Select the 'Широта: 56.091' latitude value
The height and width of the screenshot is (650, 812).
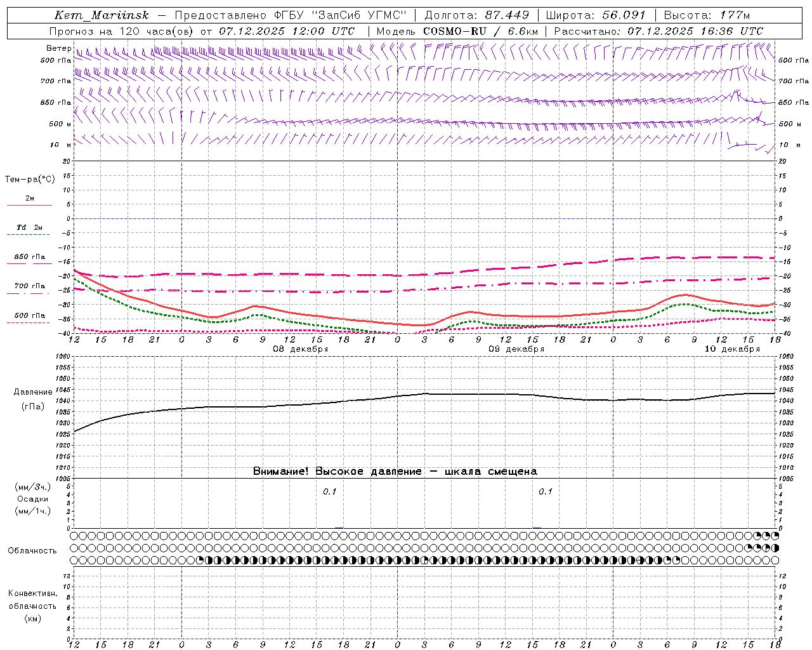595,15
